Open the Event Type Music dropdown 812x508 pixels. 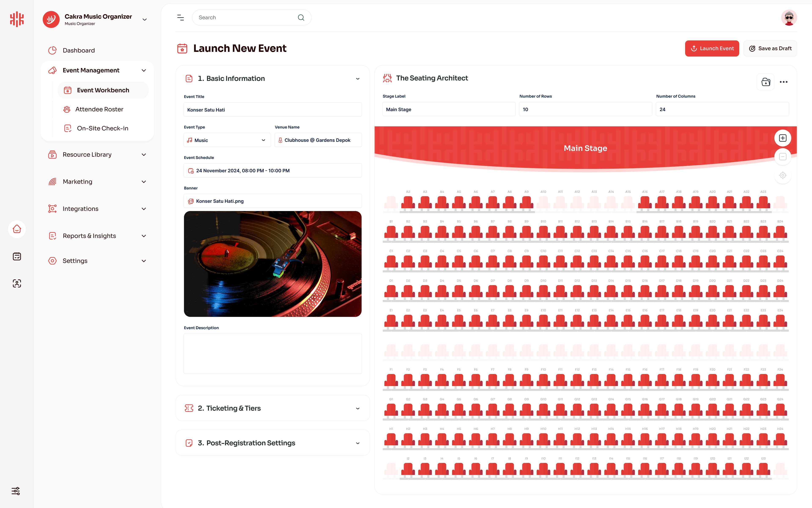227,140
